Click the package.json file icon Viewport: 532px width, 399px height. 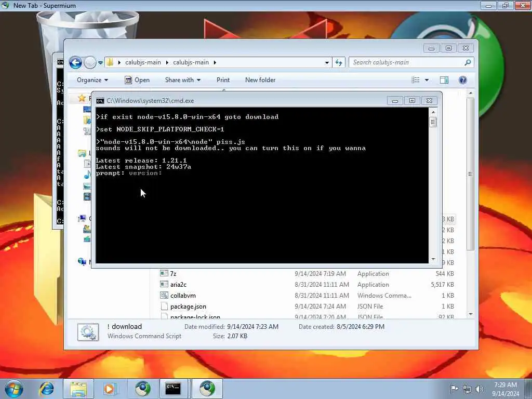click(x=164, y=307)
